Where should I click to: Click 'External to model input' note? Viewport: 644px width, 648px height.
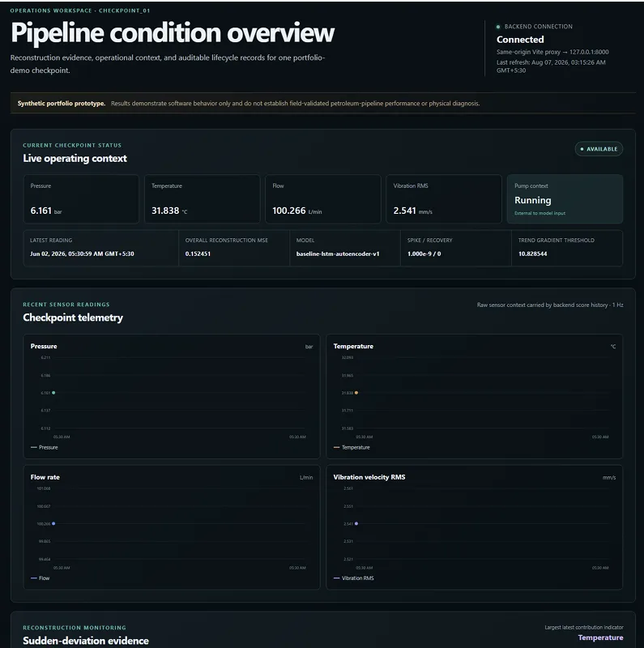pos(540,213)
